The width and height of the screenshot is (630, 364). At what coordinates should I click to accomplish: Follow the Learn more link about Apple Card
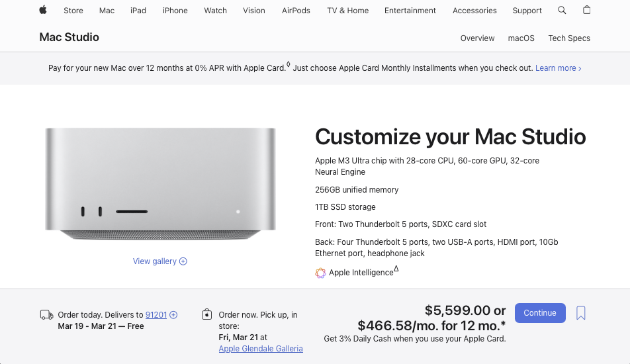pos(558,68)
